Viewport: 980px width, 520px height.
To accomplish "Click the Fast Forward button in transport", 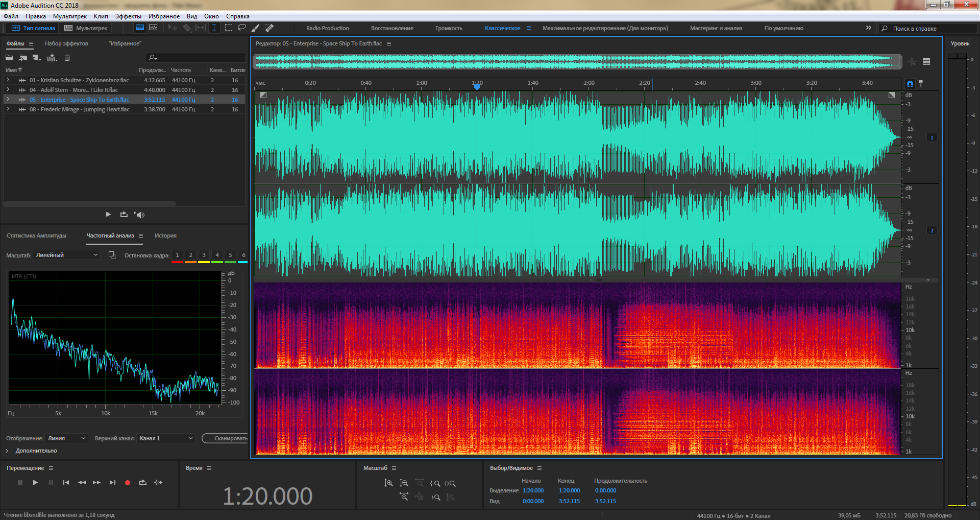I will click(96, 482).
